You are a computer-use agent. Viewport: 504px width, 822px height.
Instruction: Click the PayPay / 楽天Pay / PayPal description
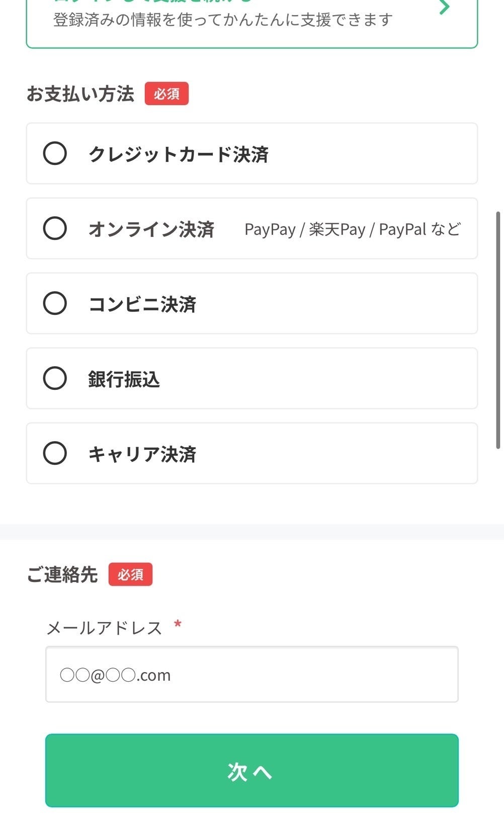(x=352, y=229)
